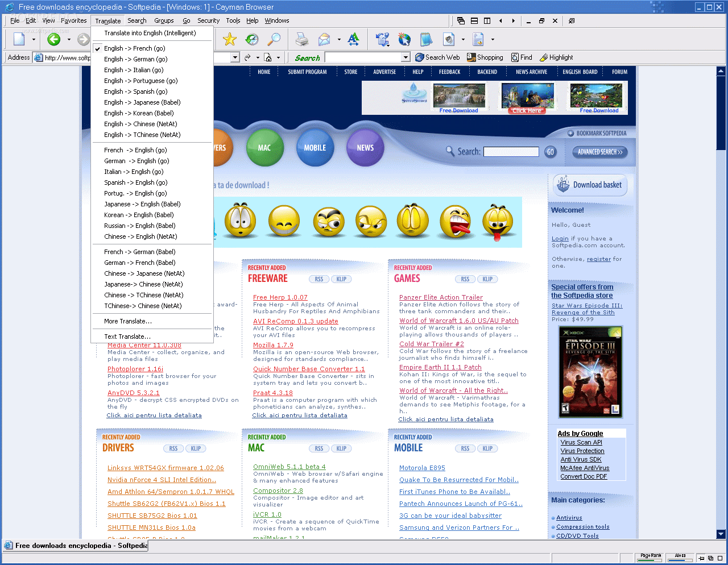Switch to next window with right triangle

[513, 20]
